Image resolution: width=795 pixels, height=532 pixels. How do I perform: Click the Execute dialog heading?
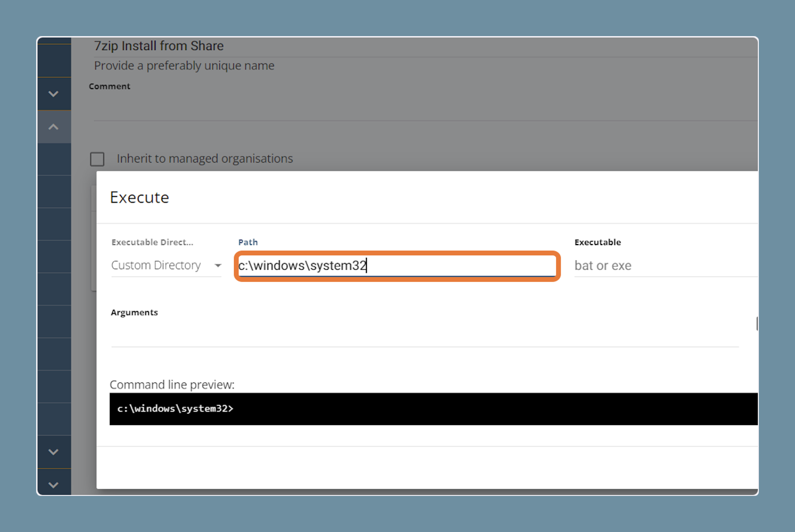(x=139, y=198)
